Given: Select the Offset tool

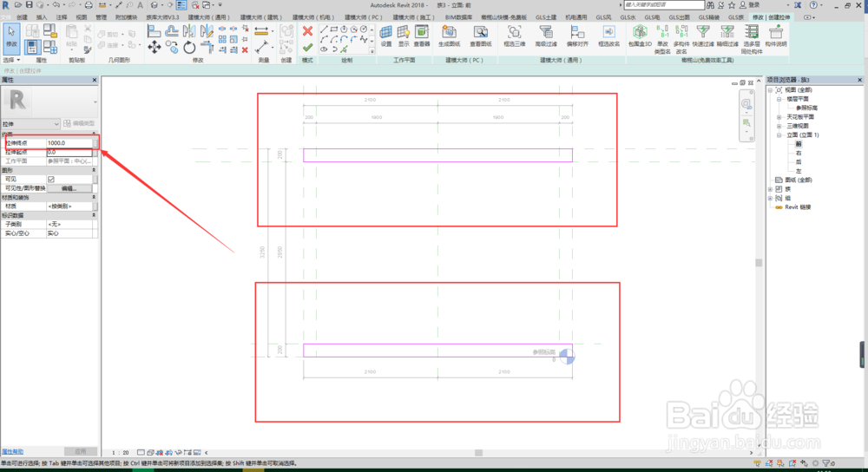Looking at the screenshot, I should point(172,31).
